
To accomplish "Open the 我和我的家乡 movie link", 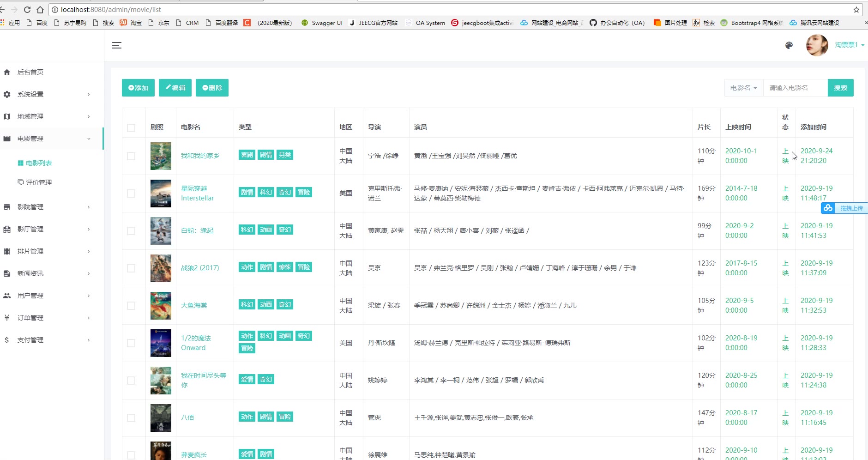I will pos(200,156).
